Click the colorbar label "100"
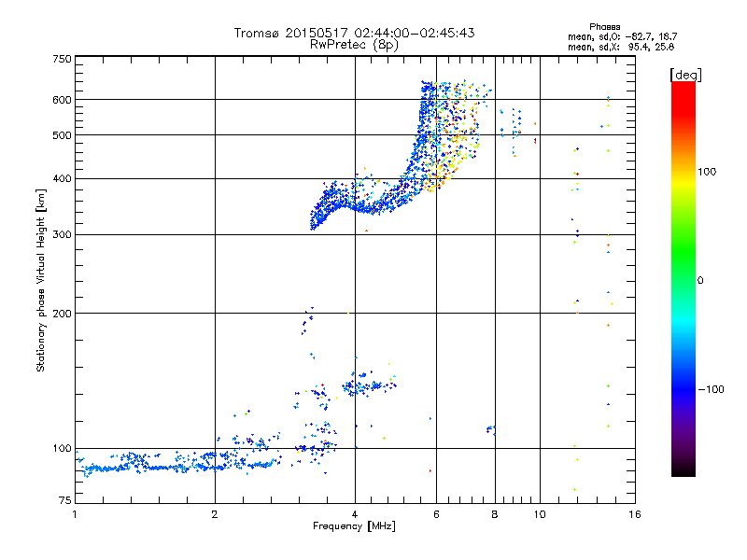The height and width of the screenshot is (560, 747). [707, 172]
